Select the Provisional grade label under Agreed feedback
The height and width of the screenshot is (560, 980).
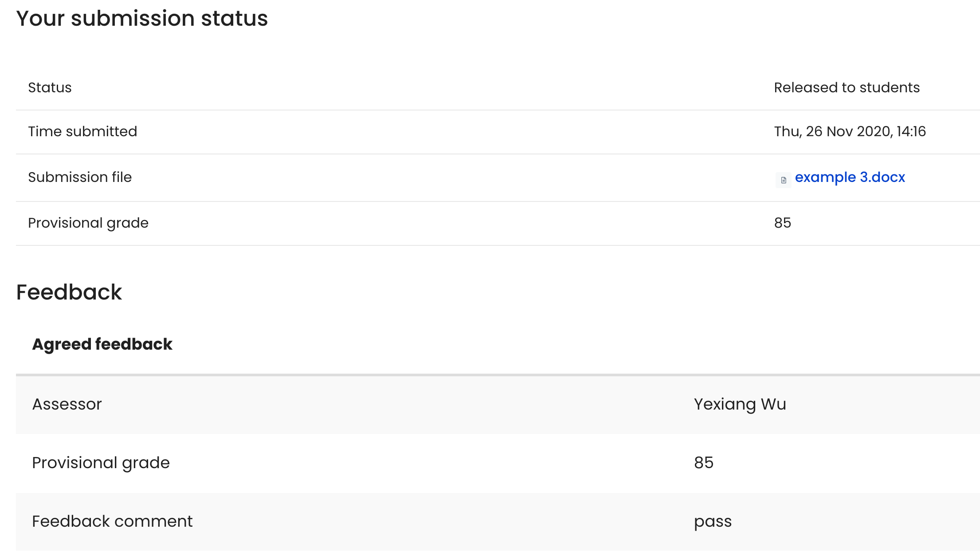click(x=101, y=463)
